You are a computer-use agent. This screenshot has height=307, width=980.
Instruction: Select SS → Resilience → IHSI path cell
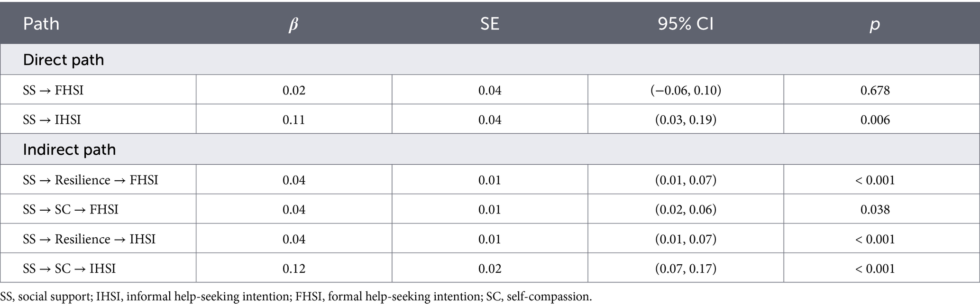89,239
